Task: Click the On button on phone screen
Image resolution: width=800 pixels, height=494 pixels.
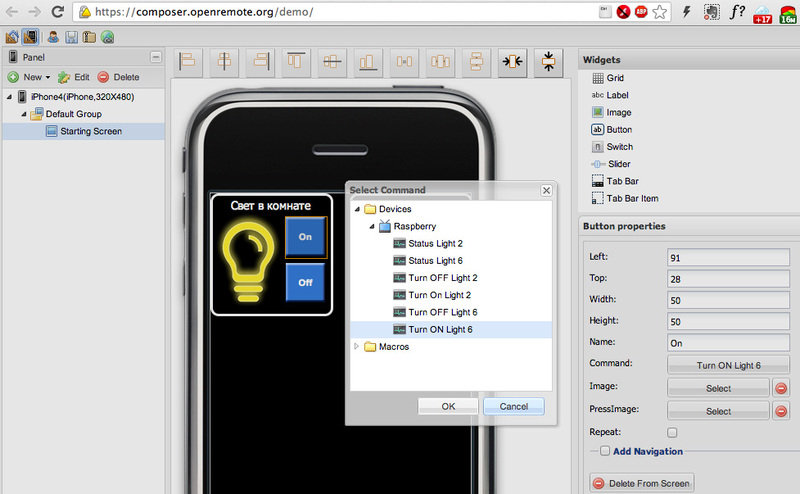Action: pyautogui.click(x=305, y=237)
